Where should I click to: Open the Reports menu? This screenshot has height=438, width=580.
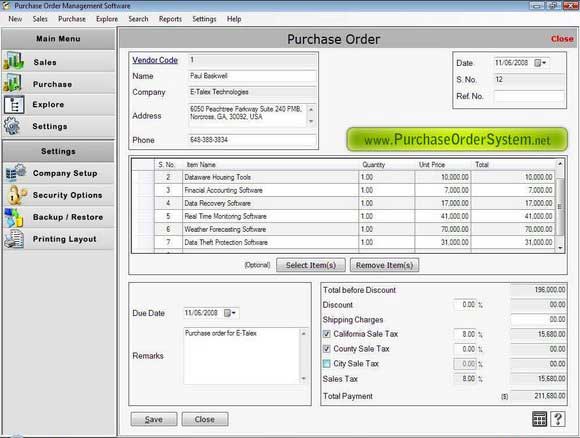tap(170, 19)
